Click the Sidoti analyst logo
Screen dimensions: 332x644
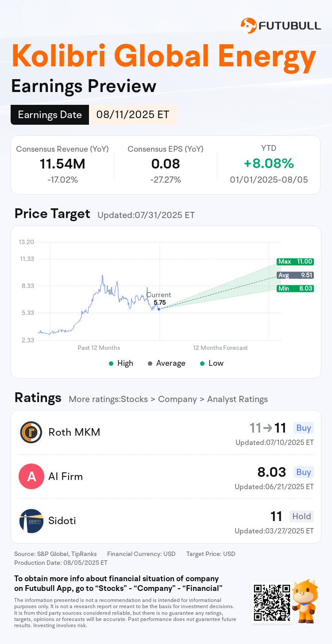[x=31, y=521]
